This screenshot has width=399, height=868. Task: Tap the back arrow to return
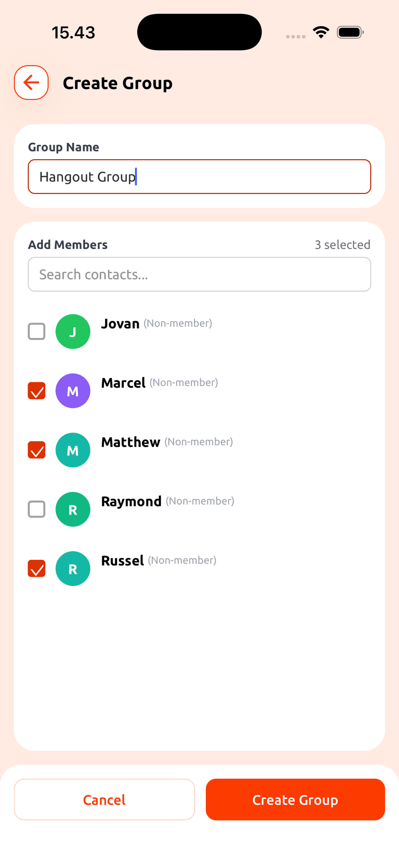click(31, 82)
